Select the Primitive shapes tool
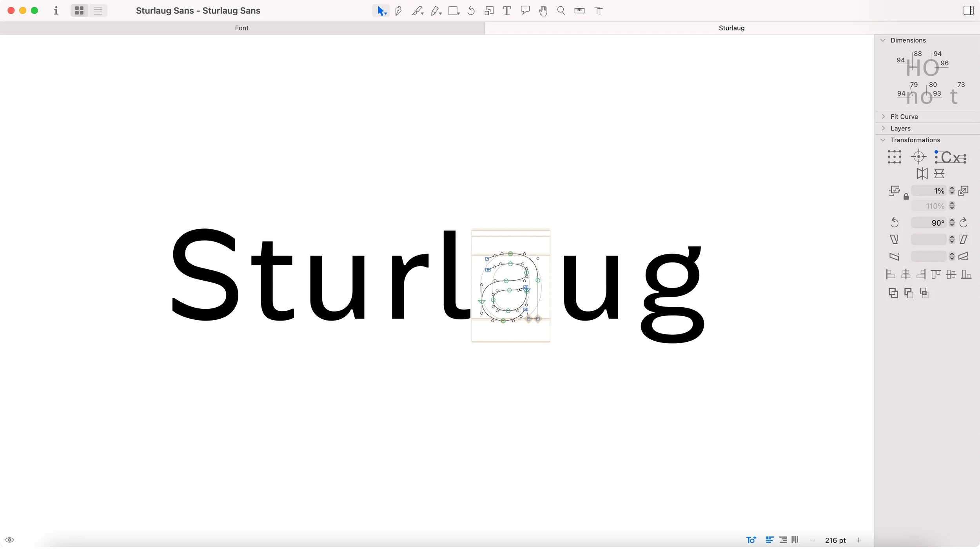This screenshot has width=980, height=551. 454,11
